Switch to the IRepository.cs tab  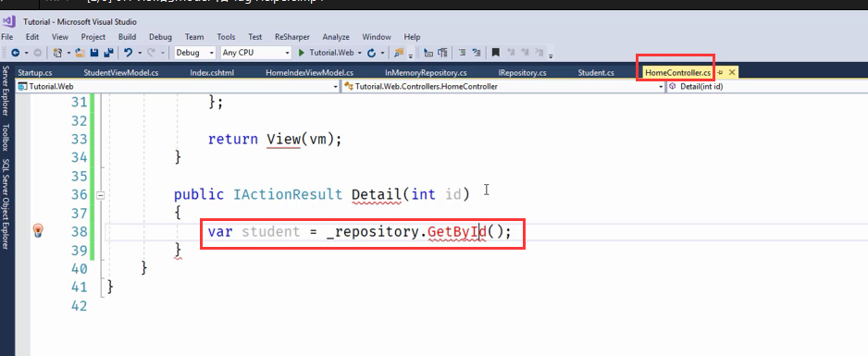coord(522,72)
